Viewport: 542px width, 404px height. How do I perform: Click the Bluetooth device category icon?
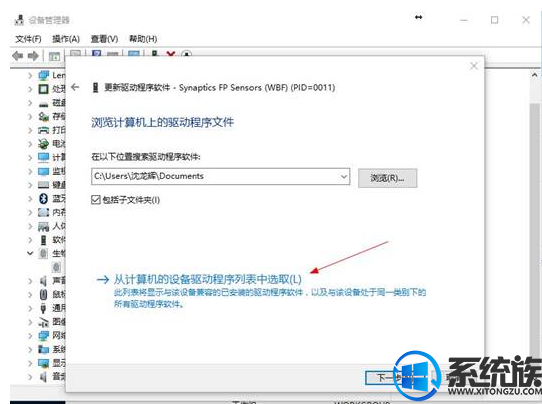pos(43,198)
